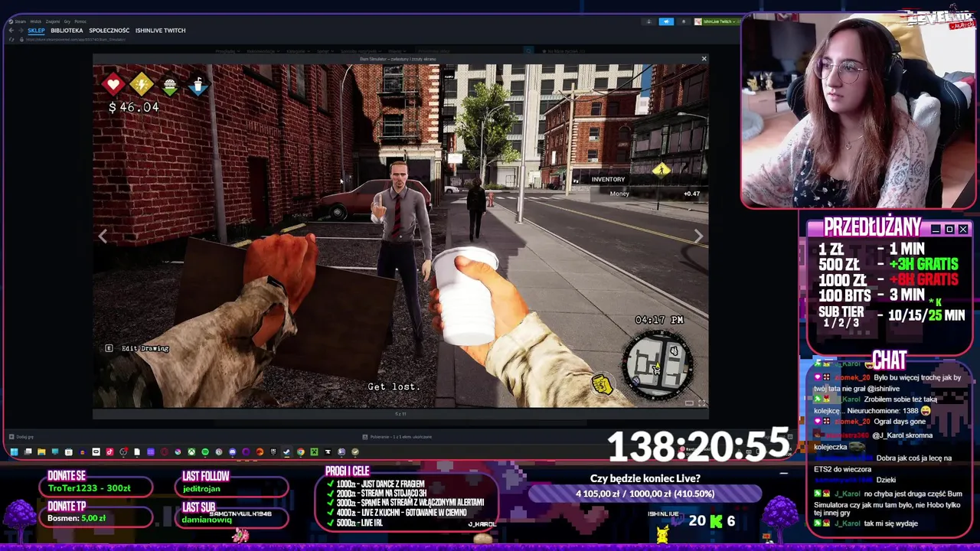Open the SKLEP tab in Steam
The height and width of the screenshot is (551, 980).
[x=36, y=31]
